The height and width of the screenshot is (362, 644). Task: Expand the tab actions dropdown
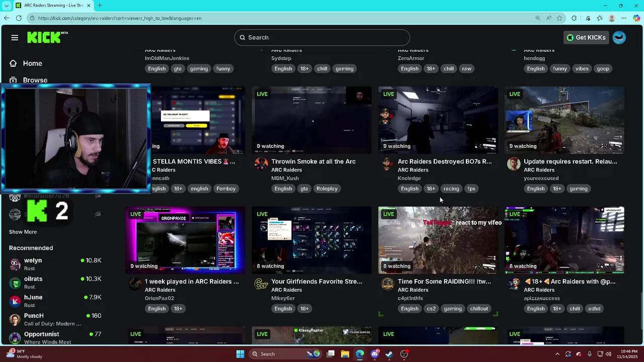click(x=7, y=6)
